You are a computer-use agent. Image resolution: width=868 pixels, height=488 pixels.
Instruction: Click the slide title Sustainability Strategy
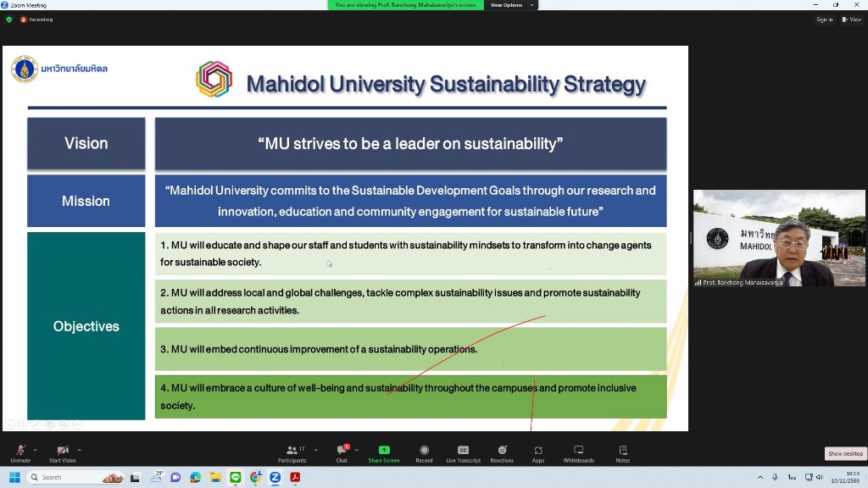coord(446,84)
